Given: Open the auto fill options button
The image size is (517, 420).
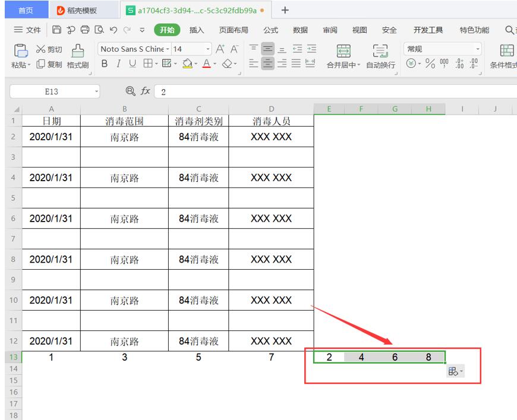Looking at the screenshot, I should pos(456,371).
